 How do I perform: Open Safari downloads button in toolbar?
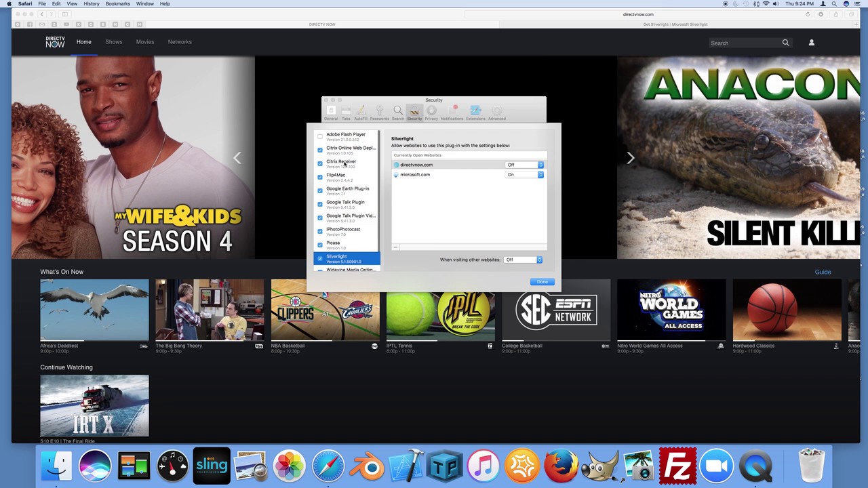pyautogui.click(x=821, y=14)
